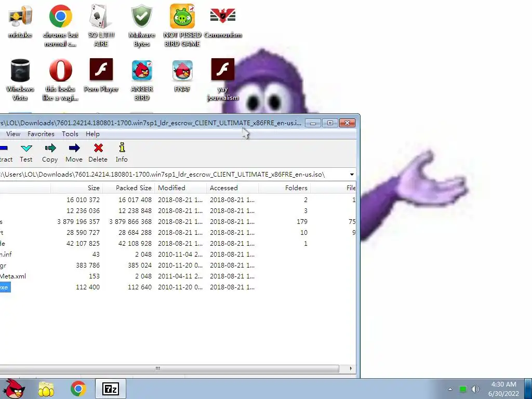Select the row with size 28 590 727
This screenshot has height=399, width=532.
coord(178,232)
